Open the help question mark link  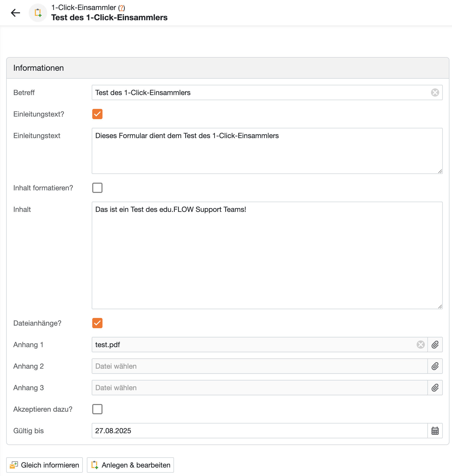click(x=122, y=8)
